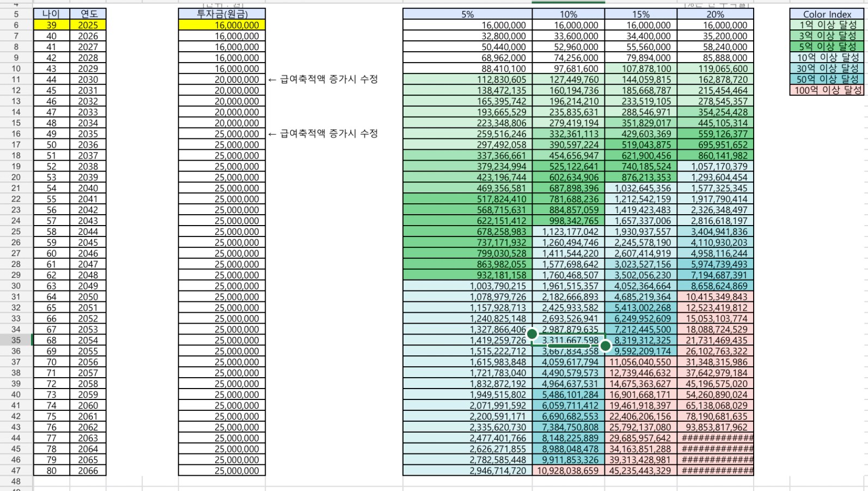Image resolution: width=868 pixels, height=491 pixels.
Task: Click the year cell 2040
Action: click(88, 188)
